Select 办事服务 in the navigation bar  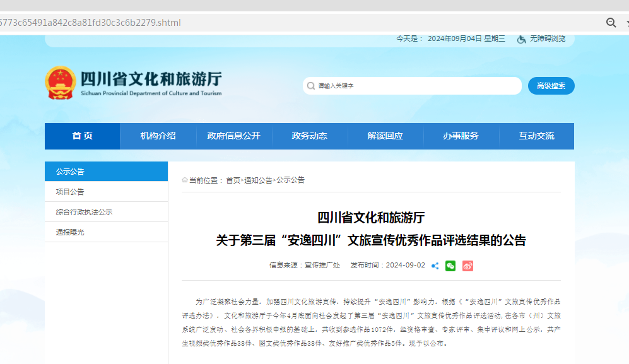pyautogui.click(x=461, y=136)
